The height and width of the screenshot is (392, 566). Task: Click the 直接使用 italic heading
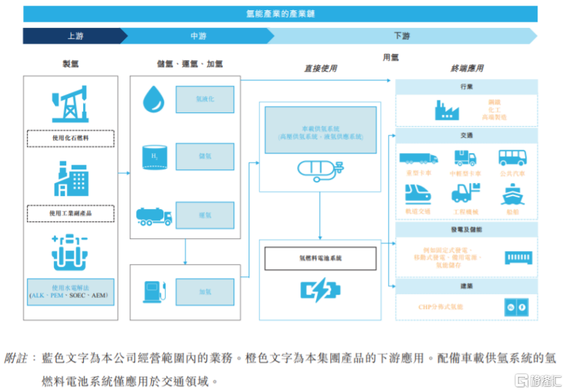321,68
